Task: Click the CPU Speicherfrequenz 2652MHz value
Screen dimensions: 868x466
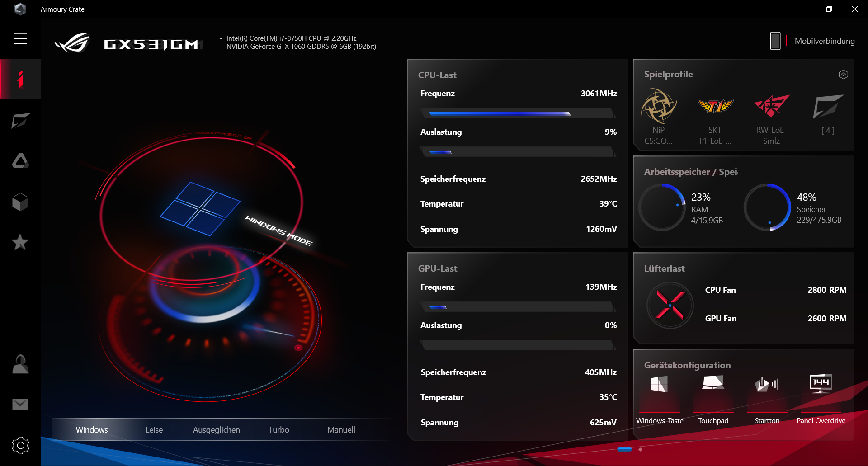Action: 599,179
